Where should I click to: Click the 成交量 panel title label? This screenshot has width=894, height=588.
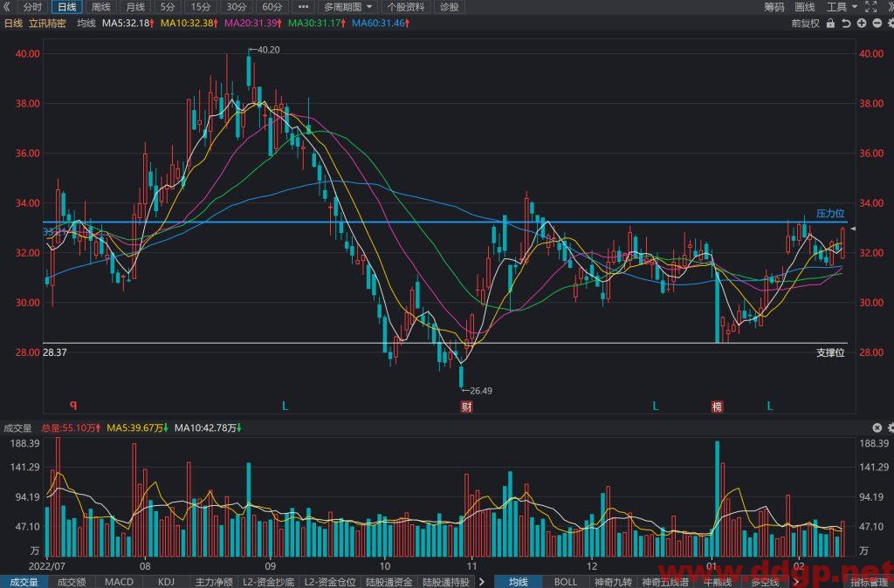(x=17, y=427)
